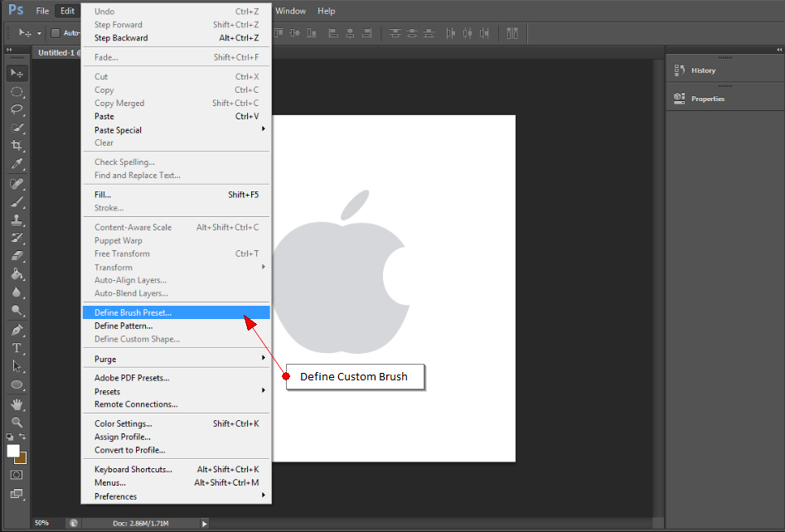Select the Eyedropper tool
This screenshot has height=532, width=785.
point(17,163)
